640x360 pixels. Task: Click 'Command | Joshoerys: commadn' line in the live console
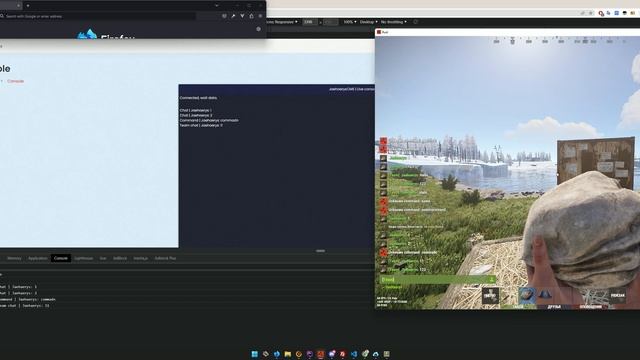(209, 120)
